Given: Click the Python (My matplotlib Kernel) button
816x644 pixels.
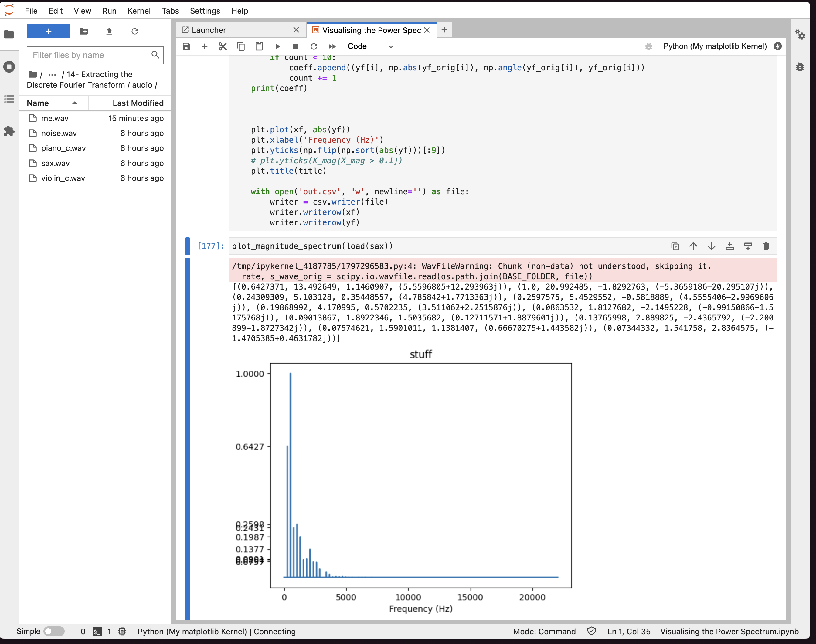Looking at the screenshot, I should click(715, 46).
